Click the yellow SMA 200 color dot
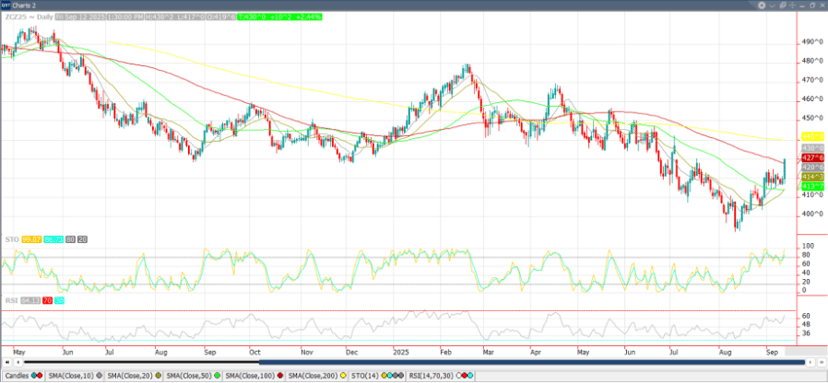The height and width of the screenshot is (383, 828). [343, 376]
